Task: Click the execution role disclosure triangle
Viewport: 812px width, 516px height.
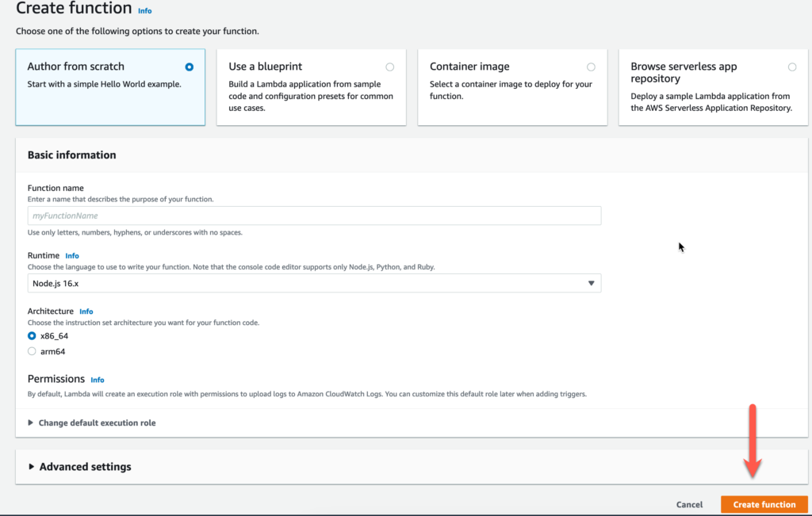Action: tap(31, 423)
